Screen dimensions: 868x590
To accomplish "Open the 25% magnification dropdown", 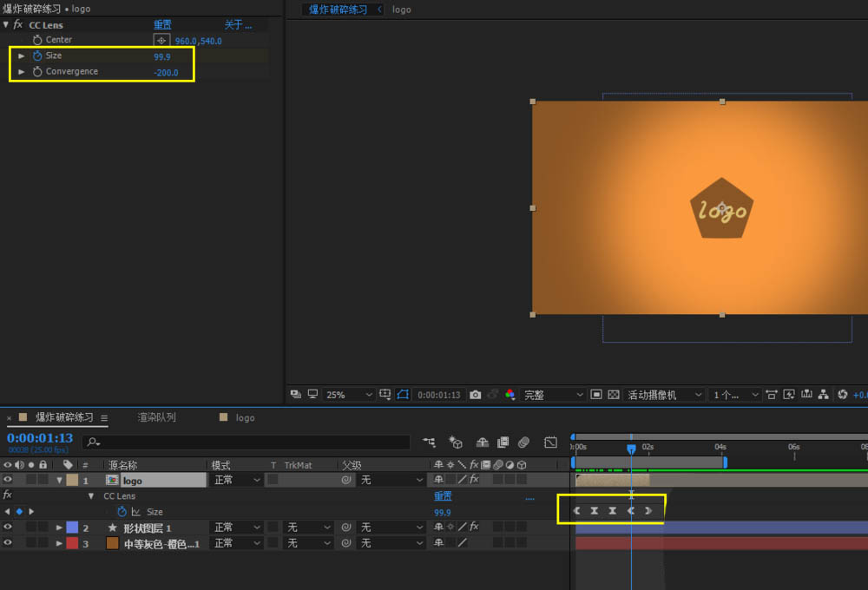I will point(349,395).
